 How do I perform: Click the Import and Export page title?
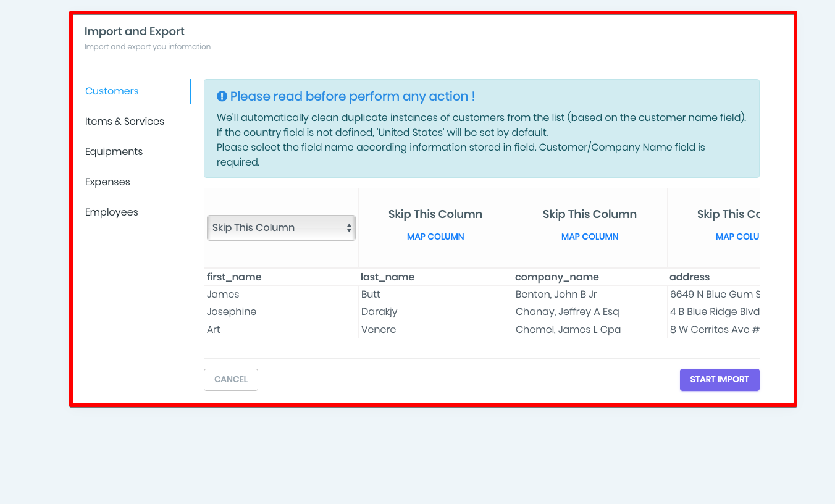(135, 31)
